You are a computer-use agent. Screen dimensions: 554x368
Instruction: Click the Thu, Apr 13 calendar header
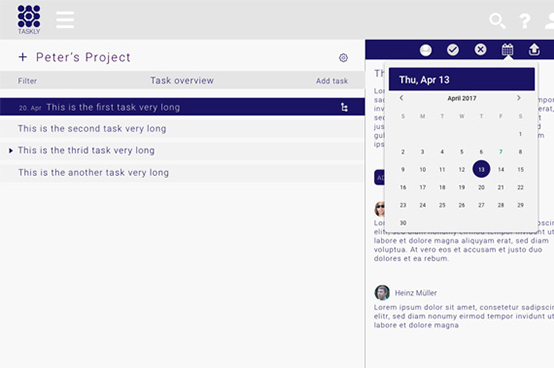point(461,79)
